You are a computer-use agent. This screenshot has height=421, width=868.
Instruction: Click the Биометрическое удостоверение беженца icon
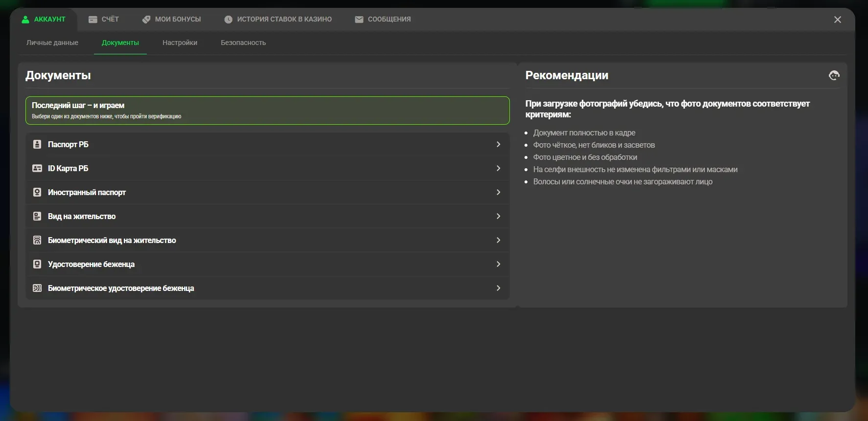point(37,288)
